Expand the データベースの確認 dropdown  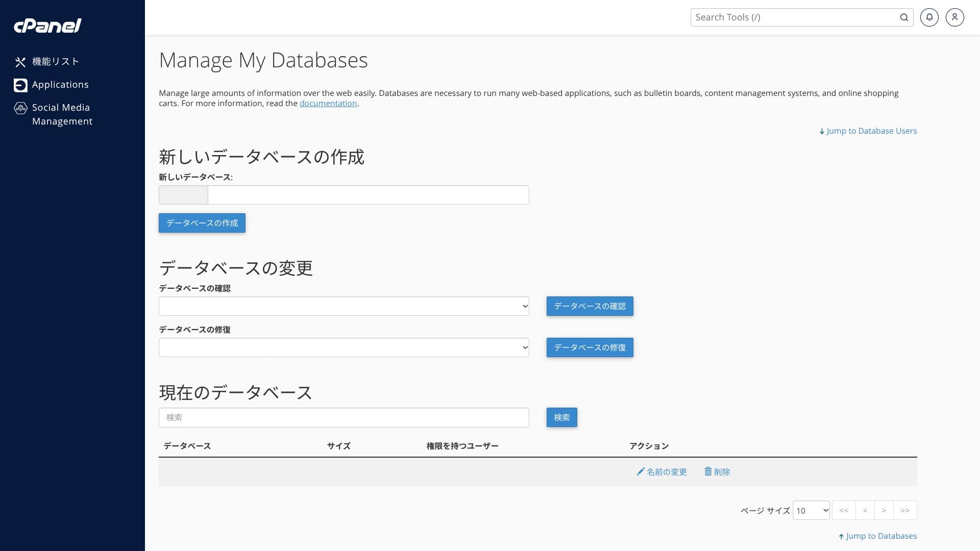pyautogui.click(x=344, y=306)
